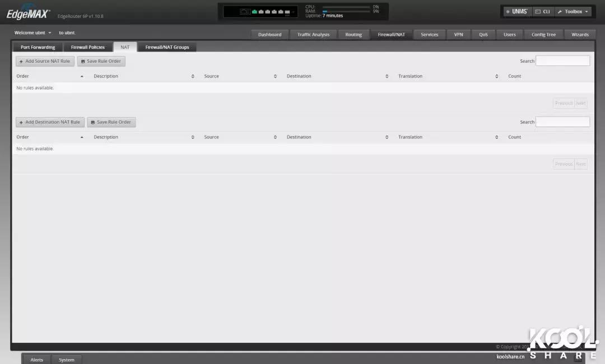Click plus icon on Add Destination NAT Rule
Screen dimensions: 605x364
coord(21,122)
